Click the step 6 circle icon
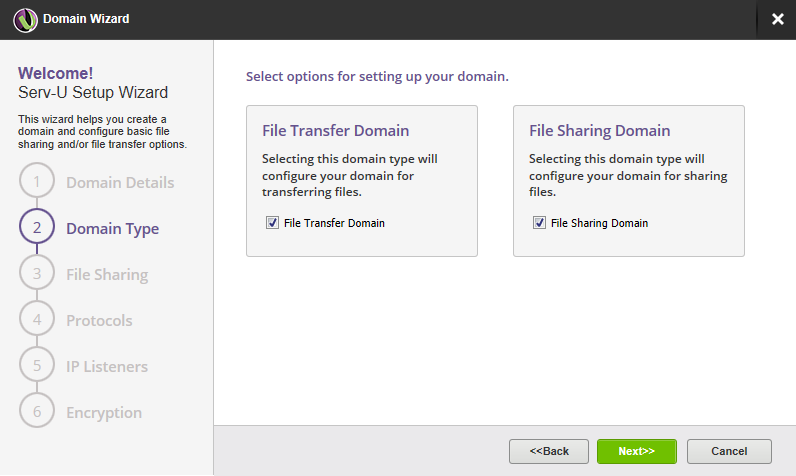Screen dimensions: 796x476 [x=36, y=412]
